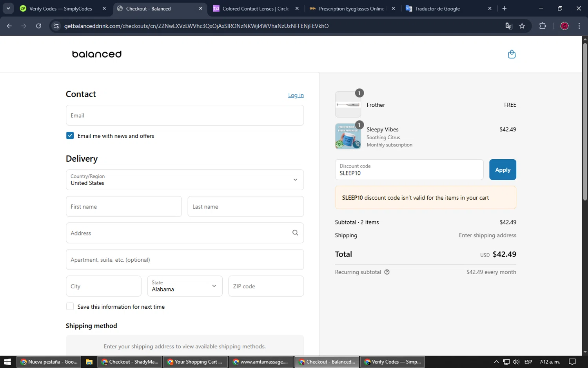Switch to the Prescription Eyeglasses Online tab
Image resolution: width=588 pixels, height=368 pixels.
[x=351, y=8]
